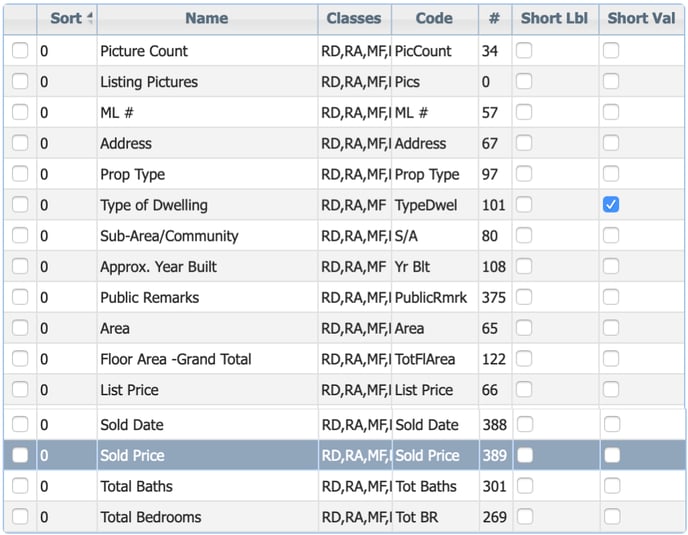Enable Short Val for Public Remarks
The image size is (688, 535).
pos(611,297)
